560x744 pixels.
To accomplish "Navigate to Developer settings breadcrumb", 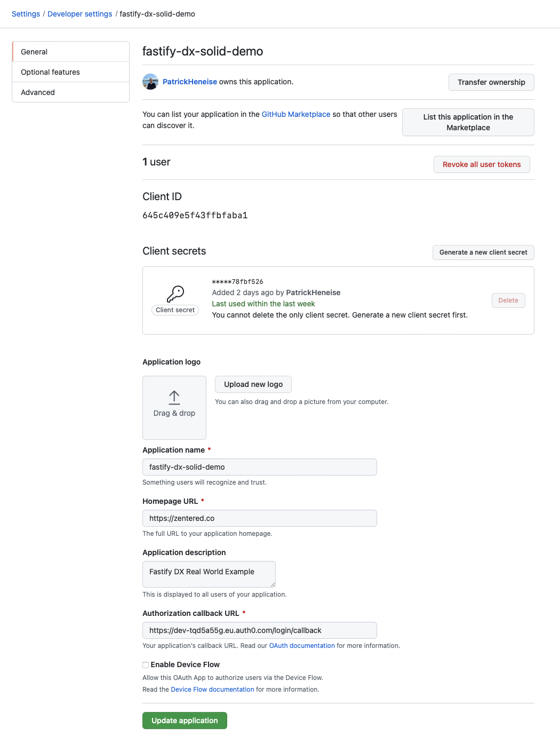I will click(79, 13).
